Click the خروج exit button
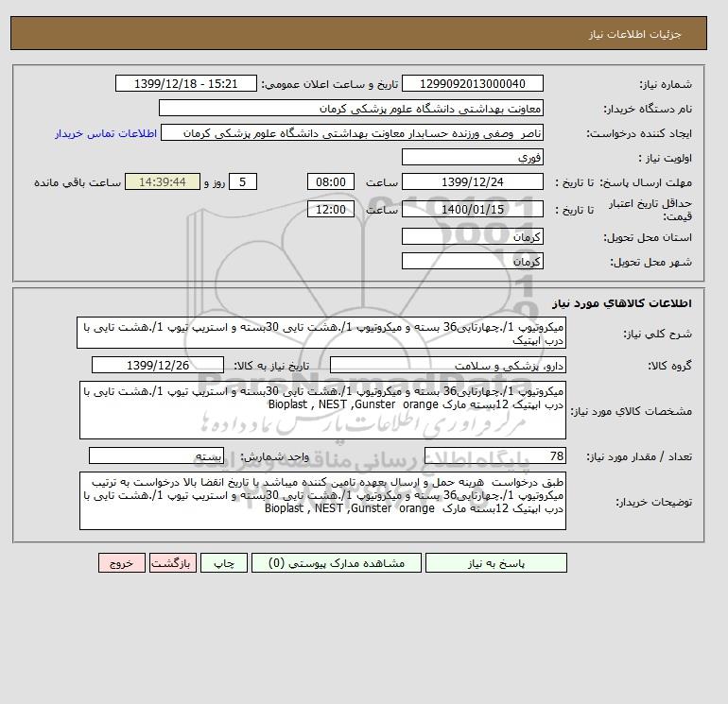Viewport: 728px width, 704px height. (x=122, y=563)
